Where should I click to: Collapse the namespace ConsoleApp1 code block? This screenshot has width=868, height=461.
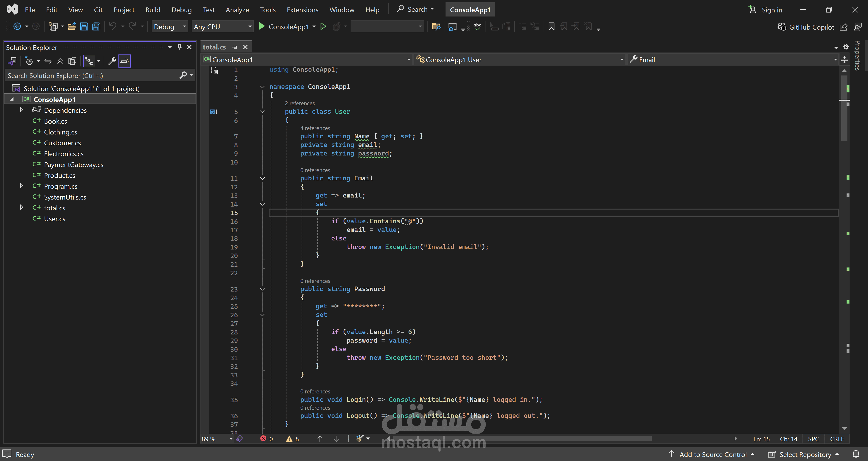point(262,87)
